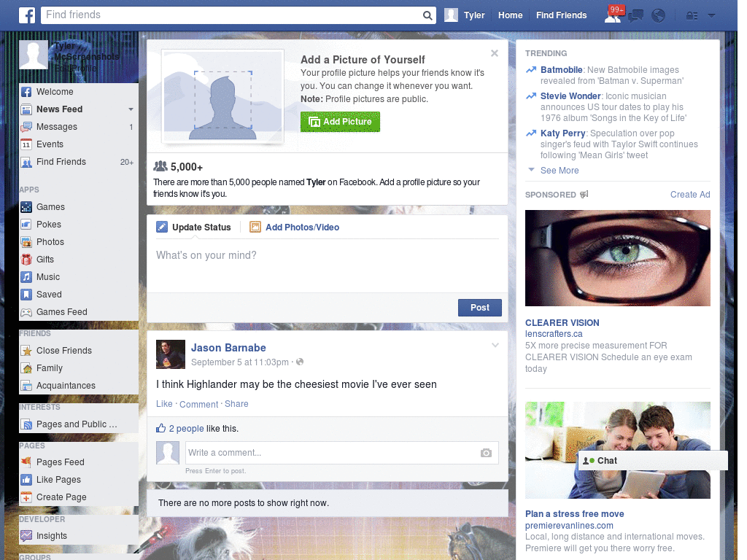Share Jason Barnabe's post
The height and width of the screenshot is (560, 747).
(x=236, y=404)
